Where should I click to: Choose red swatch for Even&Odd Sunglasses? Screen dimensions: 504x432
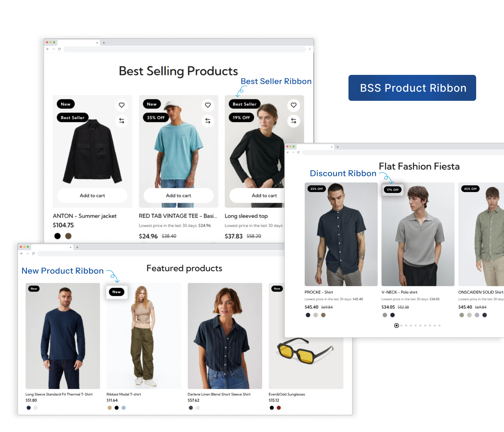click(279, 408)
